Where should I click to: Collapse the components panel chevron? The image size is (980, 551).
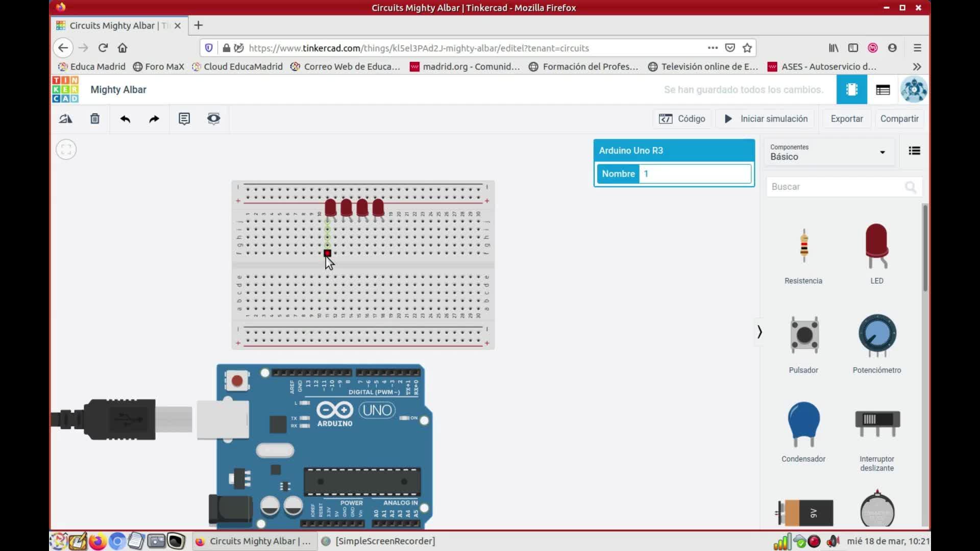tap(759, 332)
